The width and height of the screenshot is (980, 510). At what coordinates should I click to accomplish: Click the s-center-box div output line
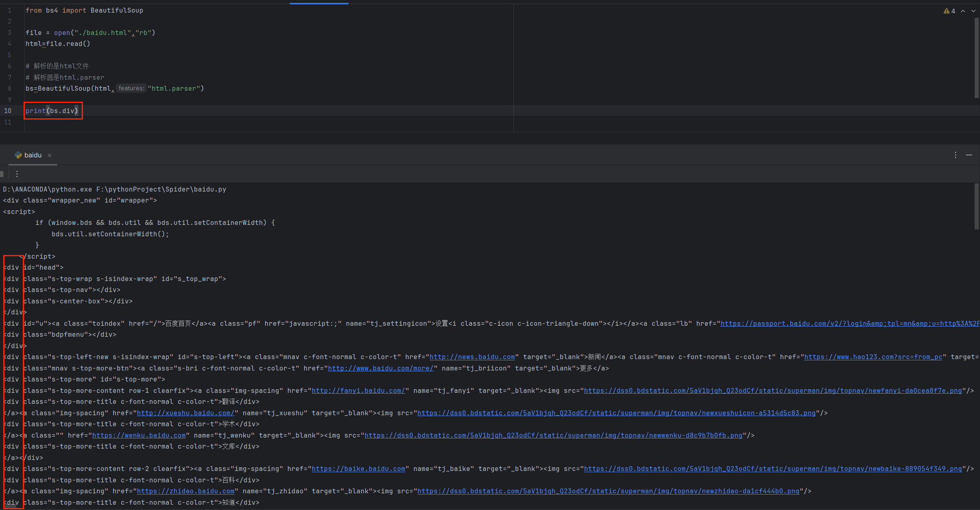pos(68,301)
